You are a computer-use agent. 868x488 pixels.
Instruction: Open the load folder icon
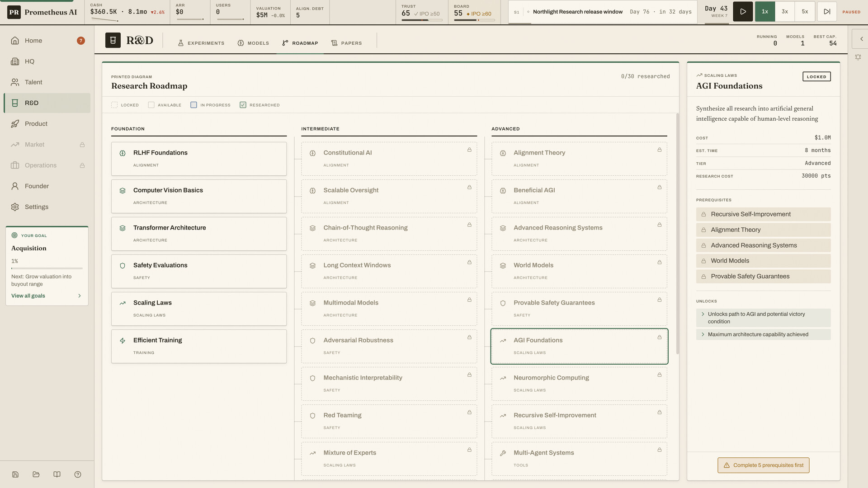pyautogui.click(x=36, y=474)
